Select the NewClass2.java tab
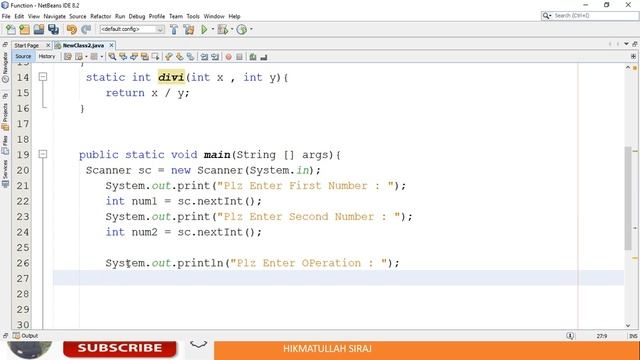Screen dimensions: 640x360 [x=83, y=45]
